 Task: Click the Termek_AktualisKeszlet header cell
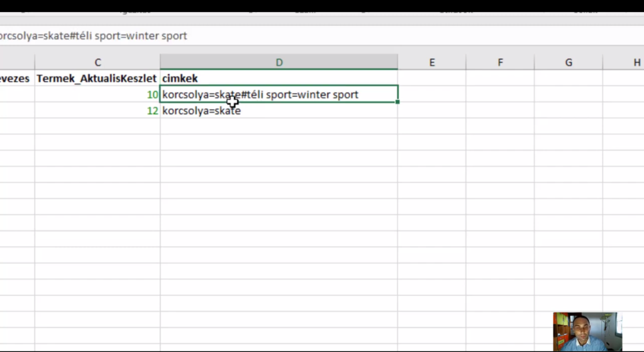[x=97, y=78]
